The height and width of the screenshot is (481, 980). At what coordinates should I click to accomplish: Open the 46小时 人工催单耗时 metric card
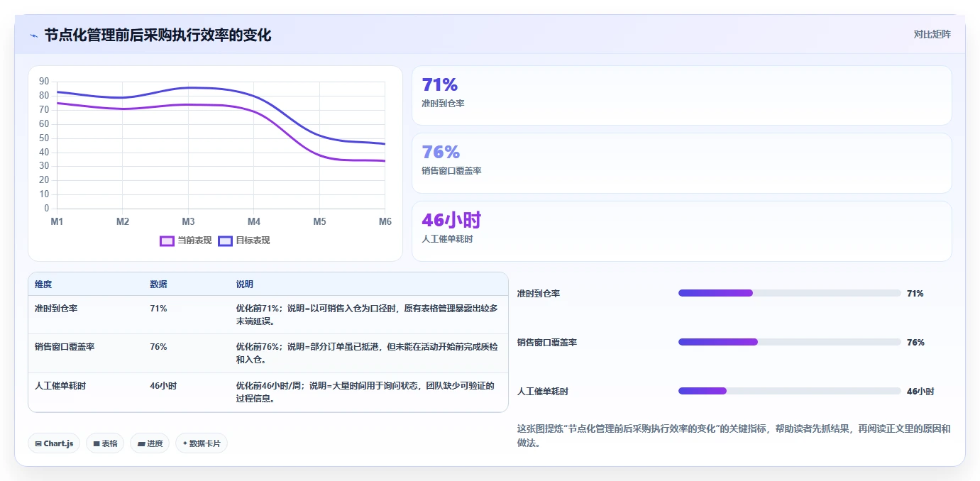(681, 231)
